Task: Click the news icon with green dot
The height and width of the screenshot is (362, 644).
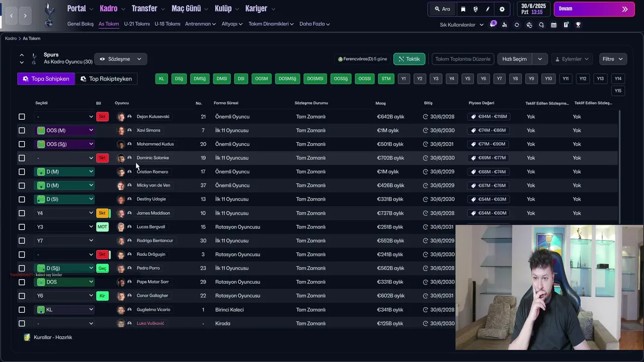Action: (x=566, y=25)
